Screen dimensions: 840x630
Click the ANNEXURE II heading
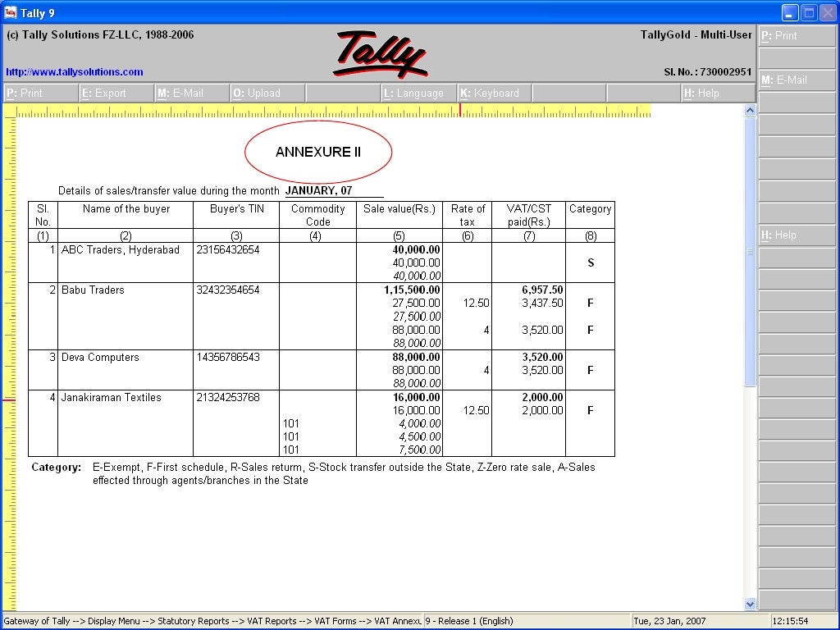[x=318, y=152]
